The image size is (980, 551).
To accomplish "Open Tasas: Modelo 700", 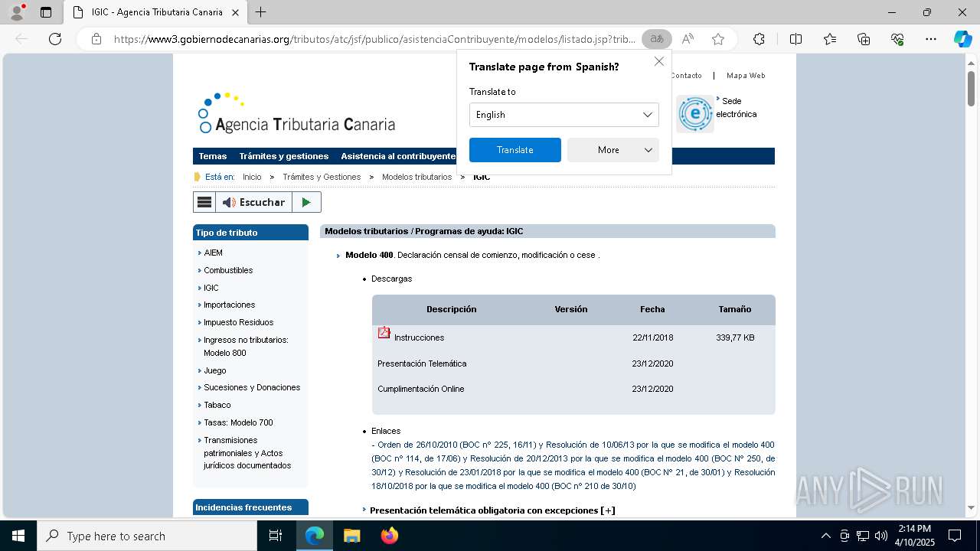I will [238, 422].
